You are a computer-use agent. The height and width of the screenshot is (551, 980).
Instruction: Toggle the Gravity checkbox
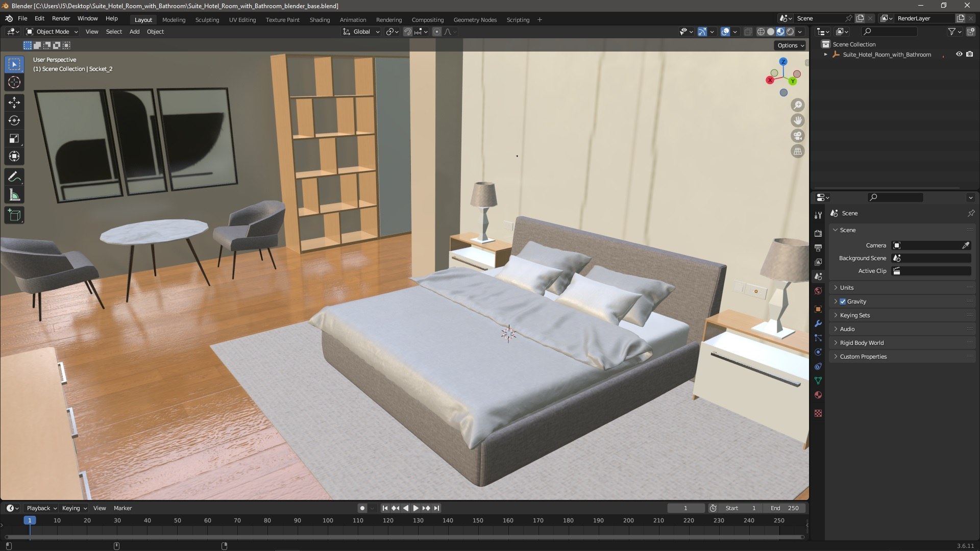coord(843,302)
